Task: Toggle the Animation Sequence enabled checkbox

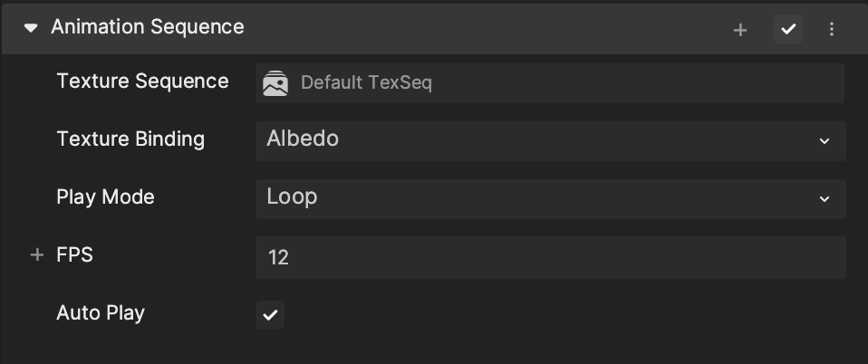Action: point(787,29)
